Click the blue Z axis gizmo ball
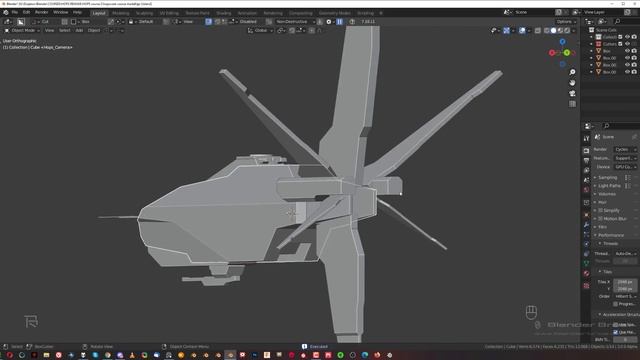This screenshot has width=640, height=360. [562, 42]
